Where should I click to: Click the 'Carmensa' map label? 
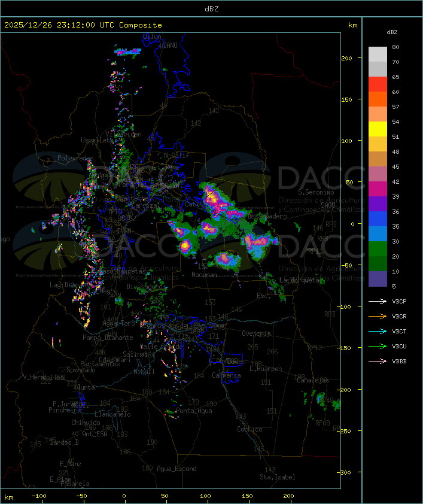[226, 375]
